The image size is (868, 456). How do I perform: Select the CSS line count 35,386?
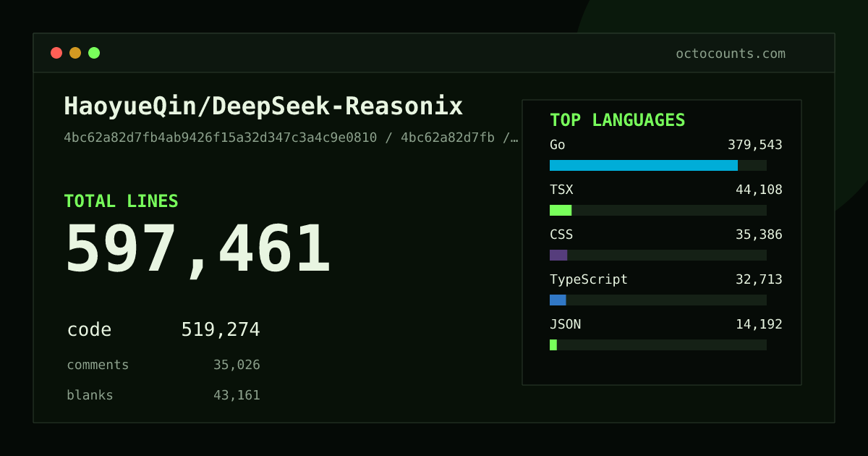pyautogui.click(x=759, y=235)
